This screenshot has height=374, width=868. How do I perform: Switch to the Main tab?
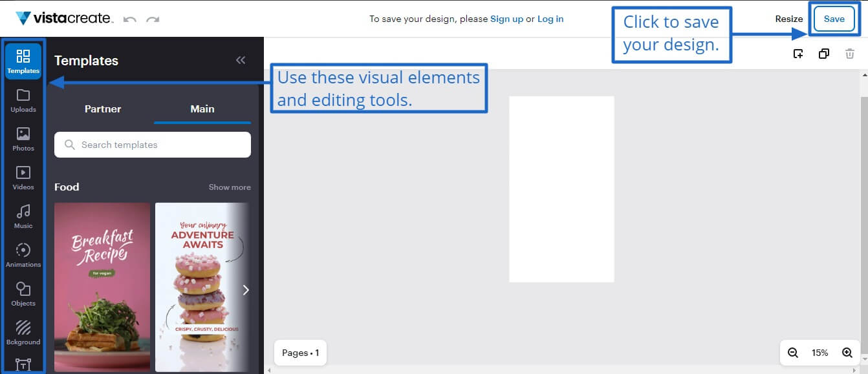pos(202,109)
